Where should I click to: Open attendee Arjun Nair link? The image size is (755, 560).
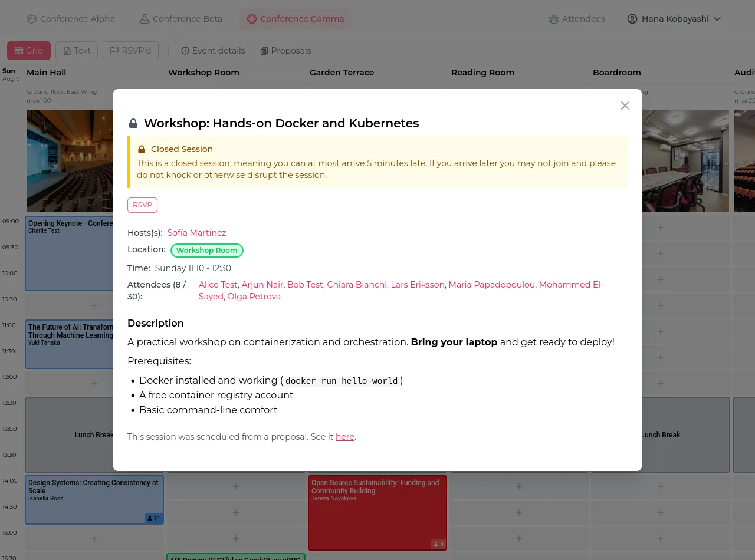coord(262,285)
